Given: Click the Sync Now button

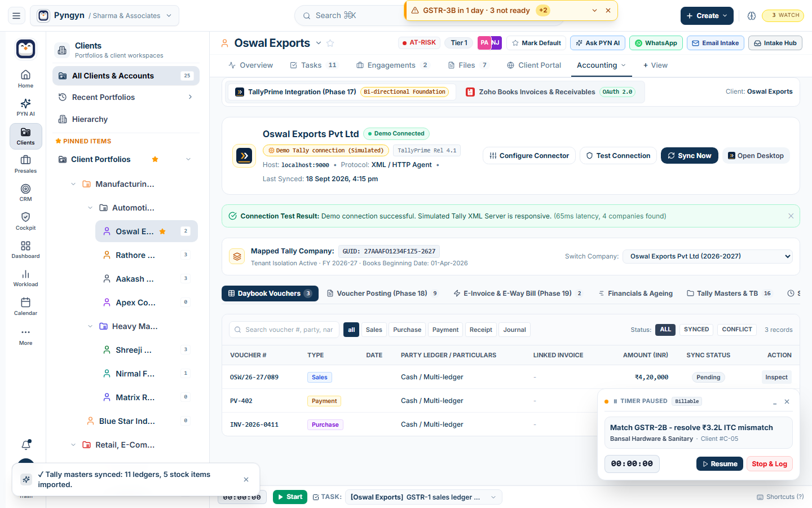Looking at the screenshot, I should point(689,156).
